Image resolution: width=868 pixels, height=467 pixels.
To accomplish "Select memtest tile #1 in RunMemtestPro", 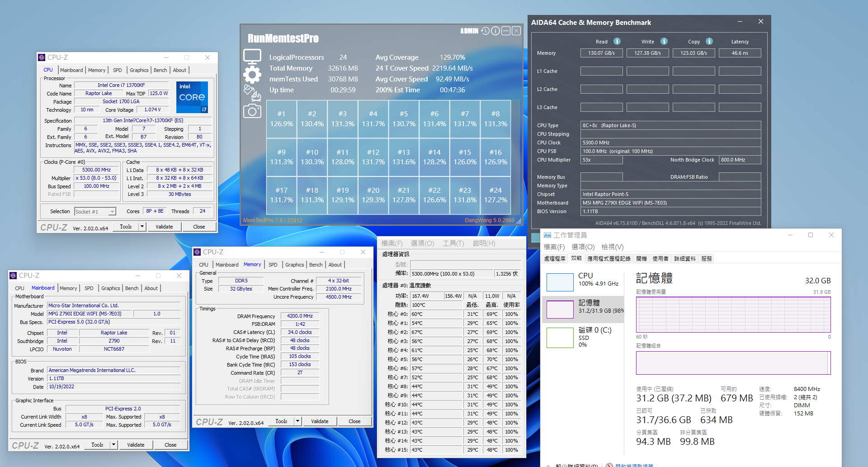I will point(282,119).
